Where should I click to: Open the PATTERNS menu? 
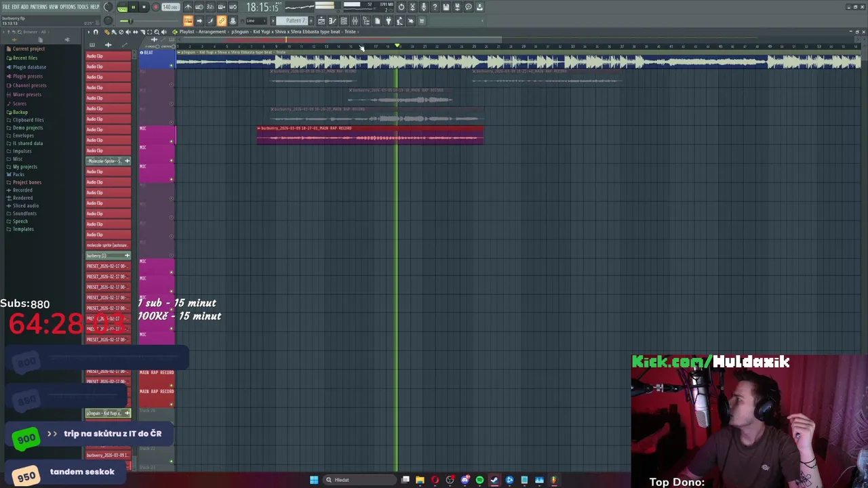39,7
